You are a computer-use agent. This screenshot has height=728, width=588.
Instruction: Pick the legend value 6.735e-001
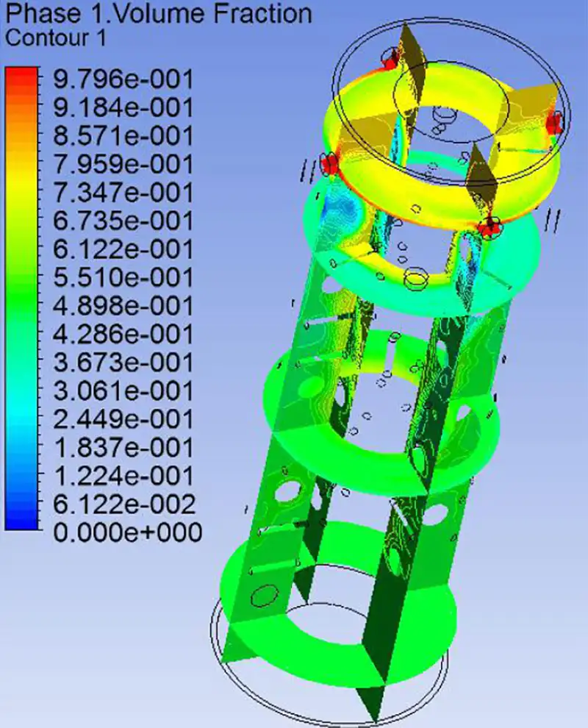[x=123, y=221]
